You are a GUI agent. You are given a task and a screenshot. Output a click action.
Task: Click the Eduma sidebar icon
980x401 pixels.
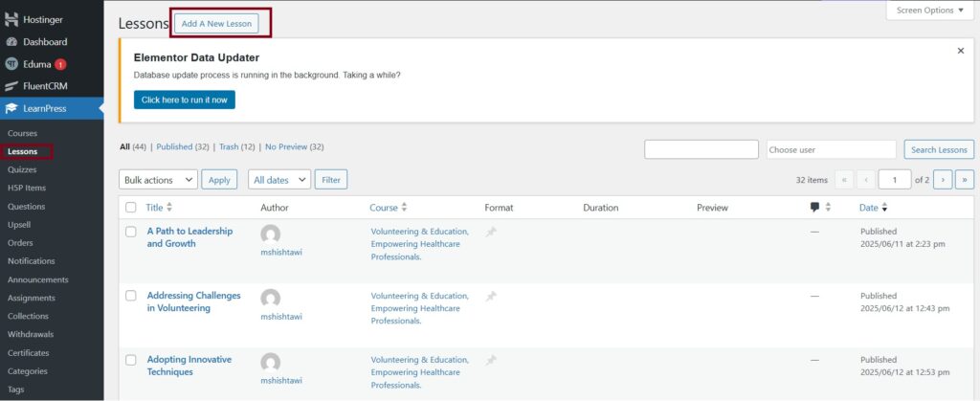[11, 64]
